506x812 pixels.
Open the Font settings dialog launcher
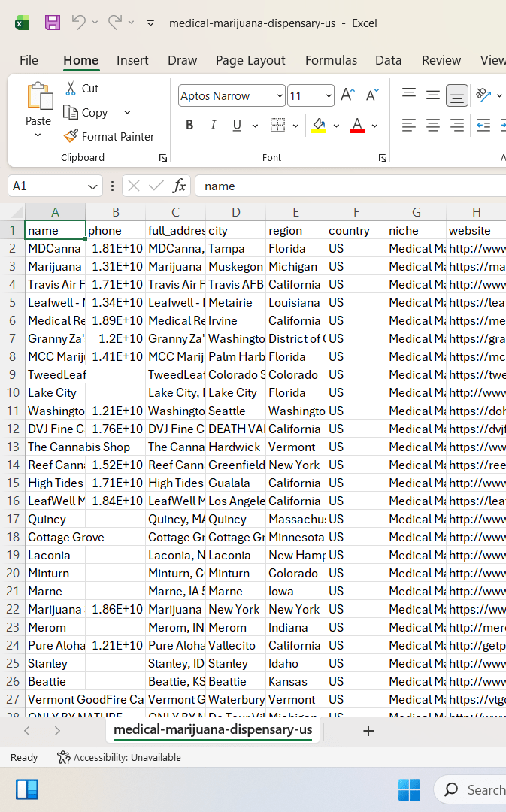click(383, 158)
